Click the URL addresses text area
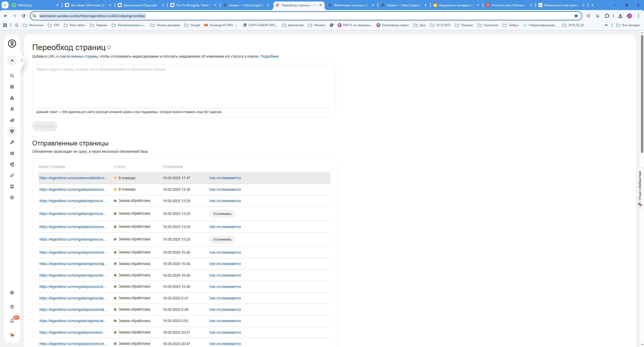The width and height of the screenshot is (644, 347). pyautogui.click(x=184, y=86)
